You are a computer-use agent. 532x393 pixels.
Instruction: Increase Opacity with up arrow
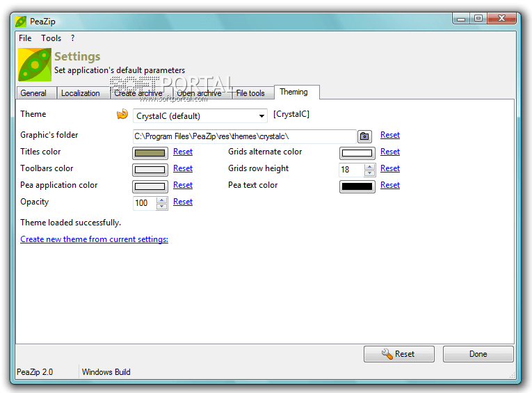[x=162, y=200]
